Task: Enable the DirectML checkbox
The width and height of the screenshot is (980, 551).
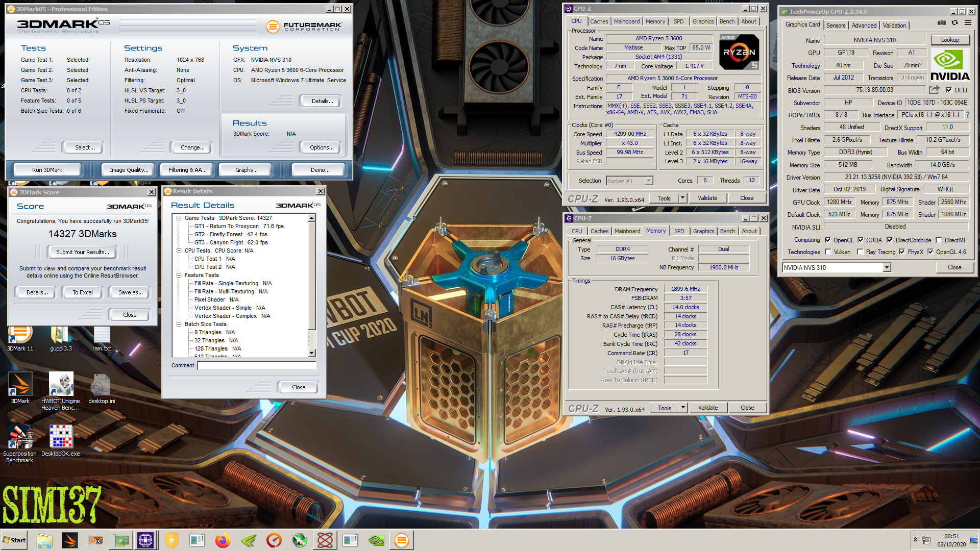Action: pos(939,240)
